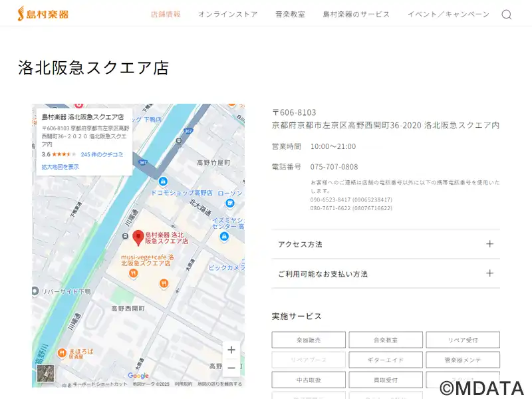Viewport: 532px width, 399px height.
Task: Click the red 島村楽器 store pin on map
Action: [138, 237]
